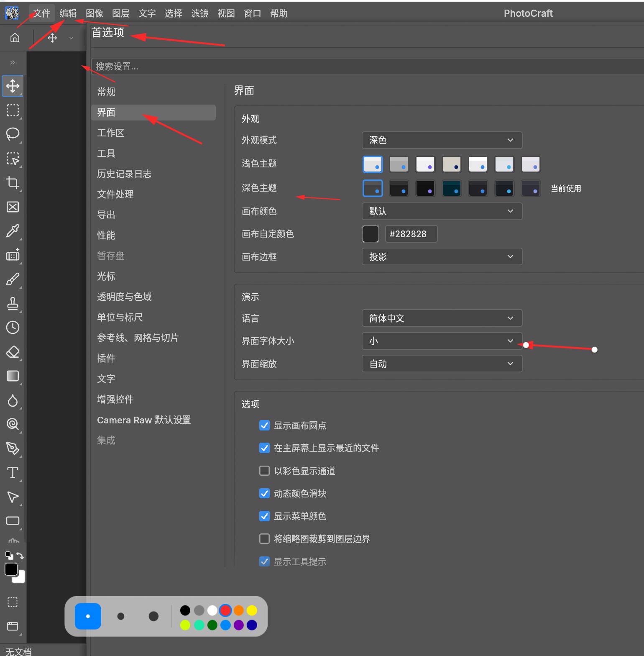Screen dimensions: 644x656
Task: Select the Pen tool
Action: click(x=13, y=448)
